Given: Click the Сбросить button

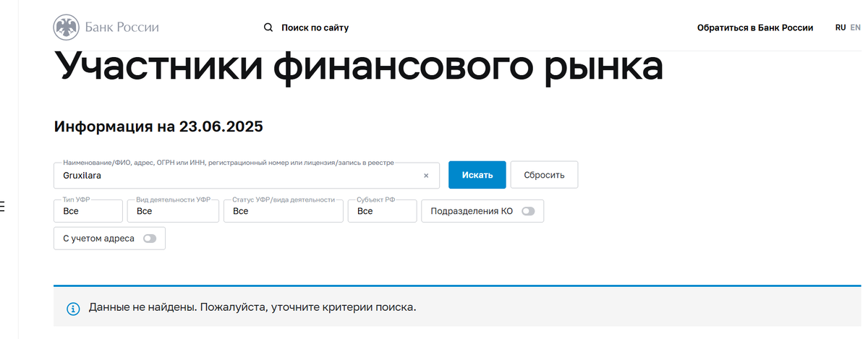Looking at the screenshot, I should pos(545,175).
